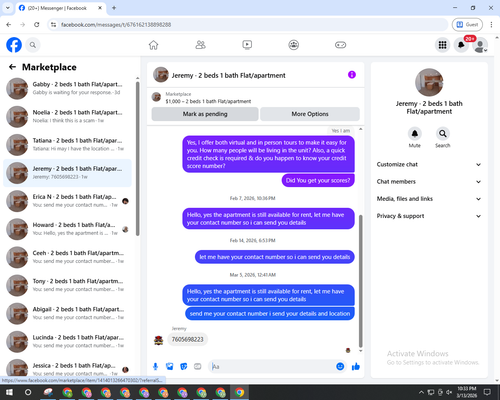The width and height of the screenshot is (500, 400).
Task: Open Tony's conversation
Action: [67, 285]
